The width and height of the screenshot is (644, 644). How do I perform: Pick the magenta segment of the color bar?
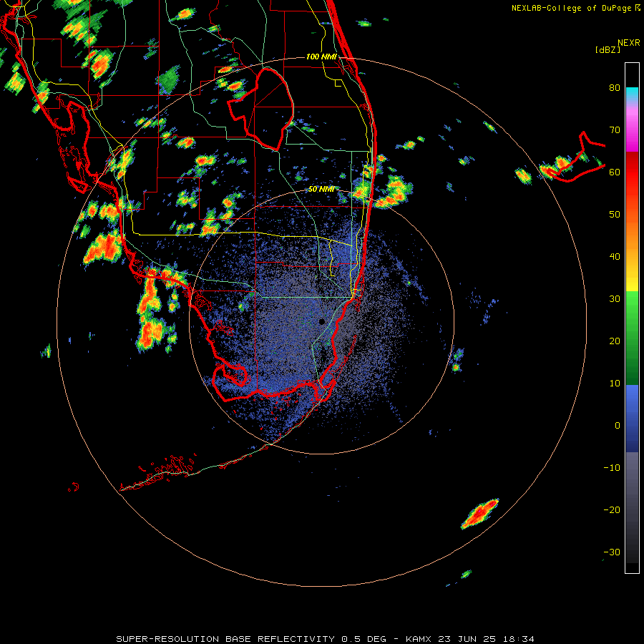pos(632,132)
